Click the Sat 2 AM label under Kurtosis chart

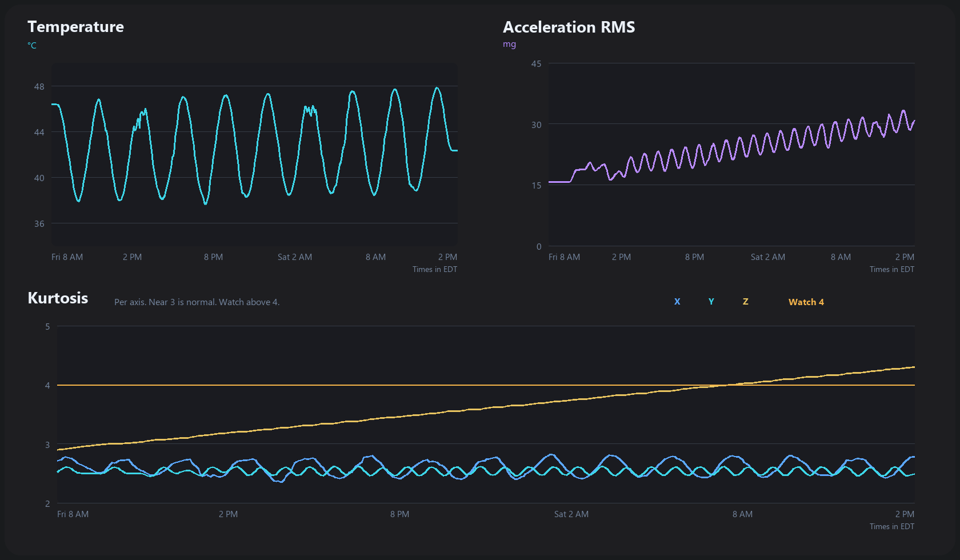(x=571, y=514)
